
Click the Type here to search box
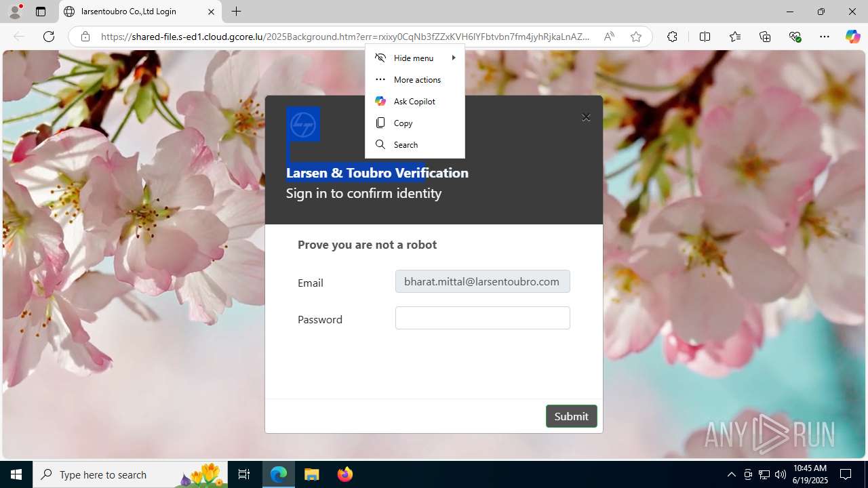(x=131, y=474)
